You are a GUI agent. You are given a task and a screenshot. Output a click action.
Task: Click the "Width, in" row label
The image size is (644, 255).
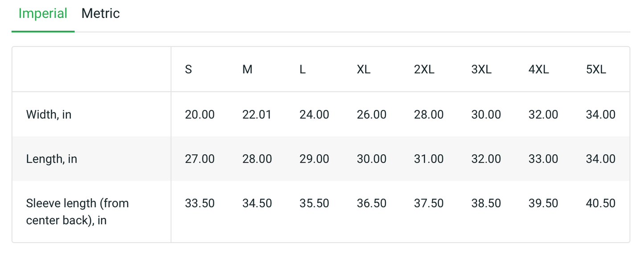click(x=49, y=115)
